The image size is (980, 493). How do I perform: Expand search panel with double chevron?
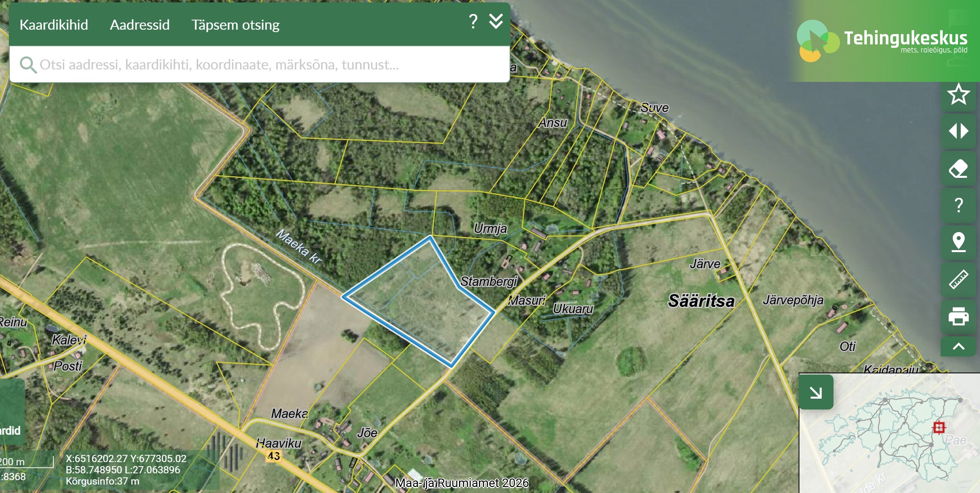(x=496, y=21)
